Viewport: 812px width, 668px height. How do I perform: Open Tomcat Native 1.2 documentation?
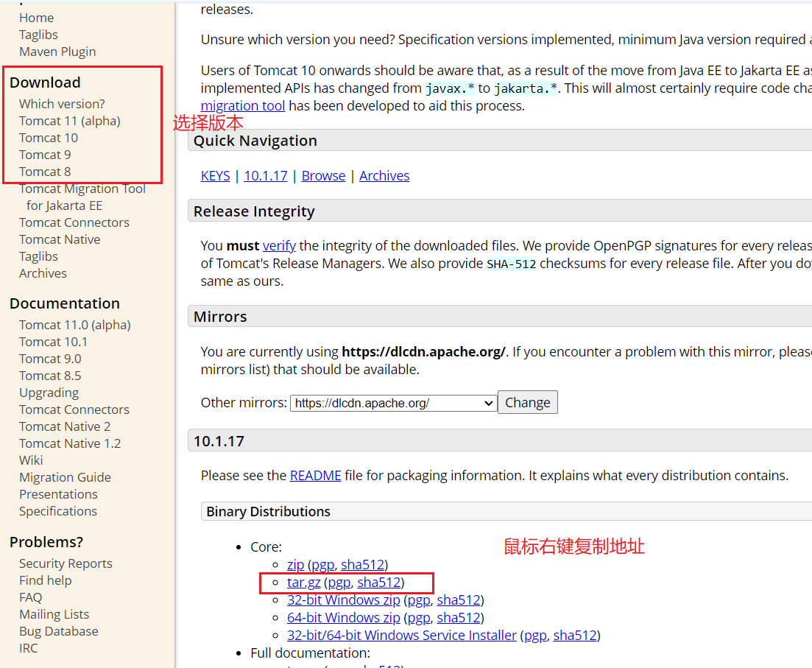coord(70,443)
